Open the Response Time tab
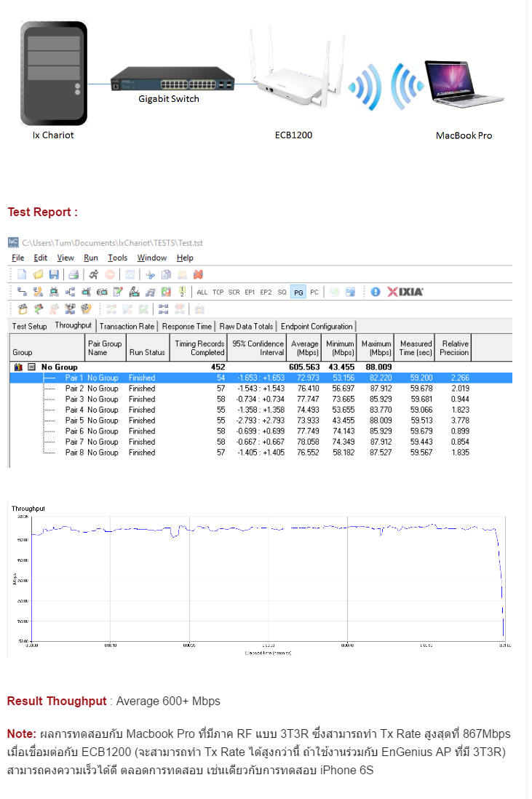 pos(186,326)
